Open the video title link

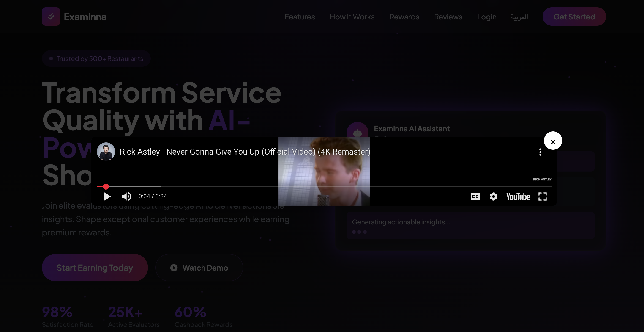245,152
